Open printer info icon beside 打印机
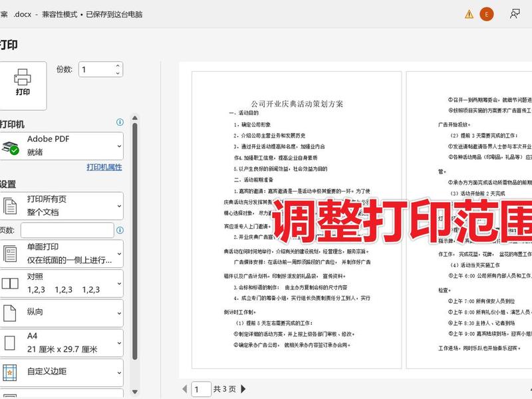Viewport: 532px width, 399px height. point(120,122)
